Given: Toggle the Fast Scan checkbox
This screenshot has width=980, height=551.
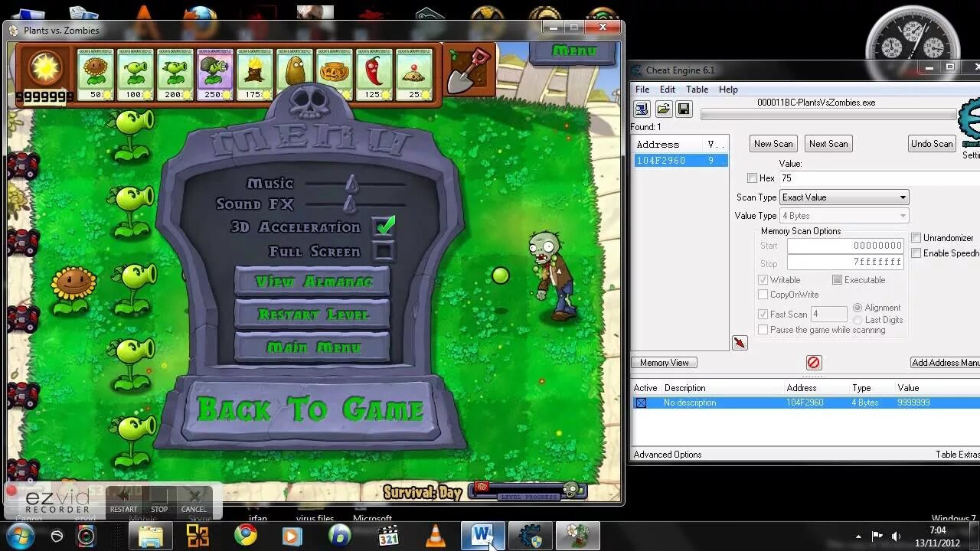Looking at the screenshot, I should point(763,315).
